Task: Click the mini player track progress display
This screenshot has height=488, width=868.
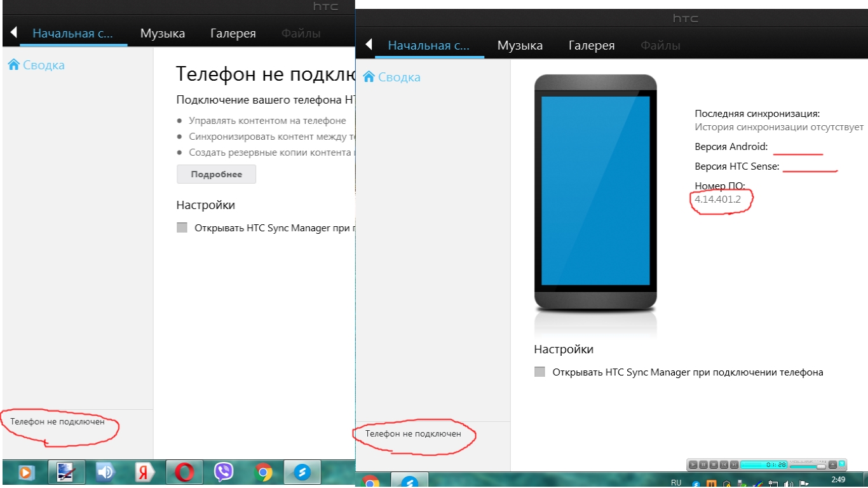Action: point(764,464)
